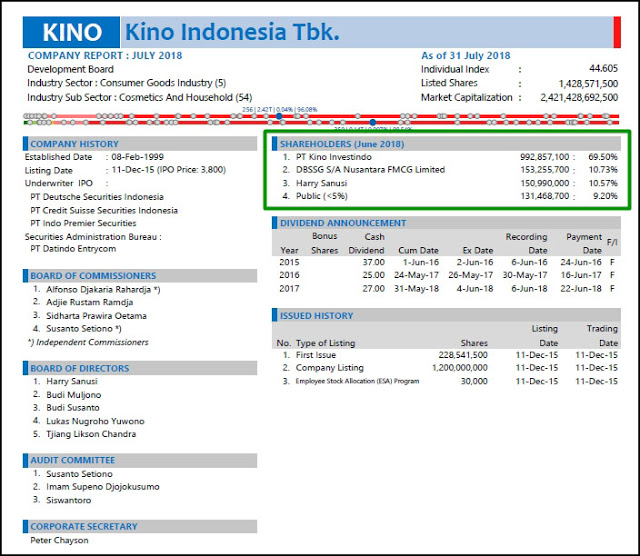Select 2016 cum date 24-May-17
640x556 pixels.
point(416,275)
